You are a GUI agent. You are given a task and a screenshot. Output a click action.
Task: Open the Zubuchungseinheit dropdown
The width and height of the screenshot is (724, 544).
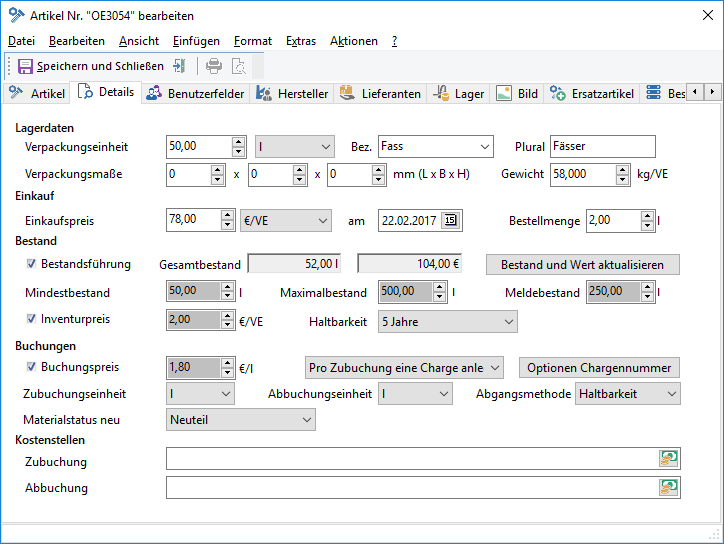200,394
